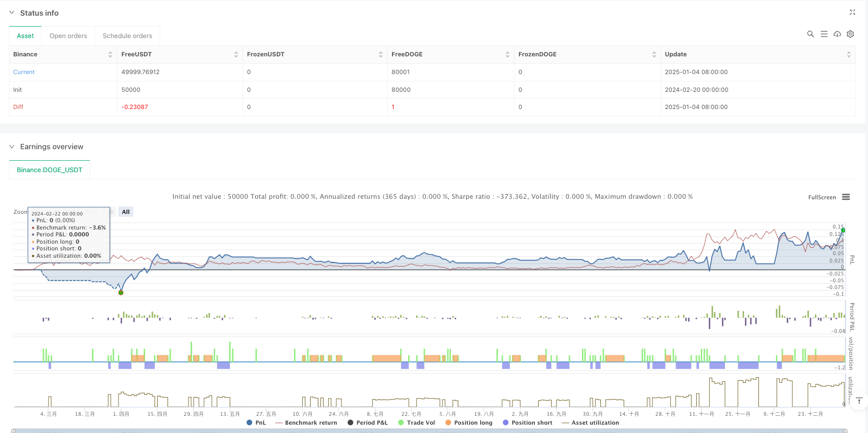This screenshot has height=433, width=868.
Task: Click the search icon above the asset table
Action: click(810, 34)
